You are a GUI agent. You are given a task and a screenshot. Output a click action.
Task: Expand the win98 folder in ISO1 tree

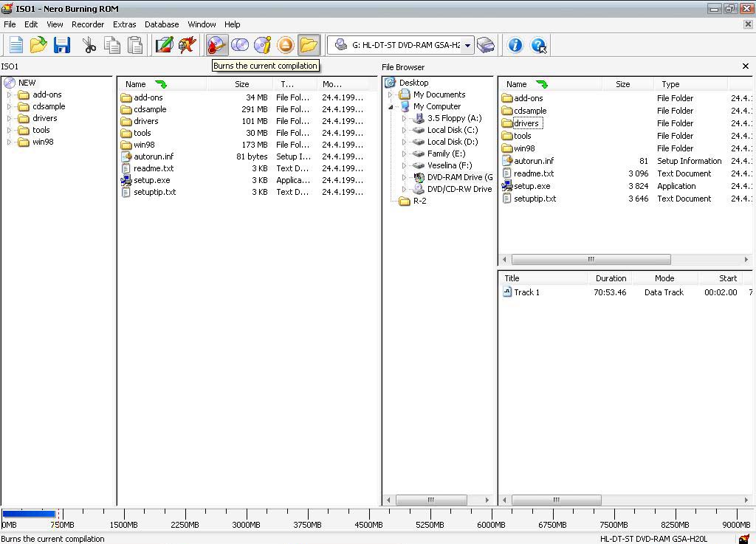(x=9, y=142)
